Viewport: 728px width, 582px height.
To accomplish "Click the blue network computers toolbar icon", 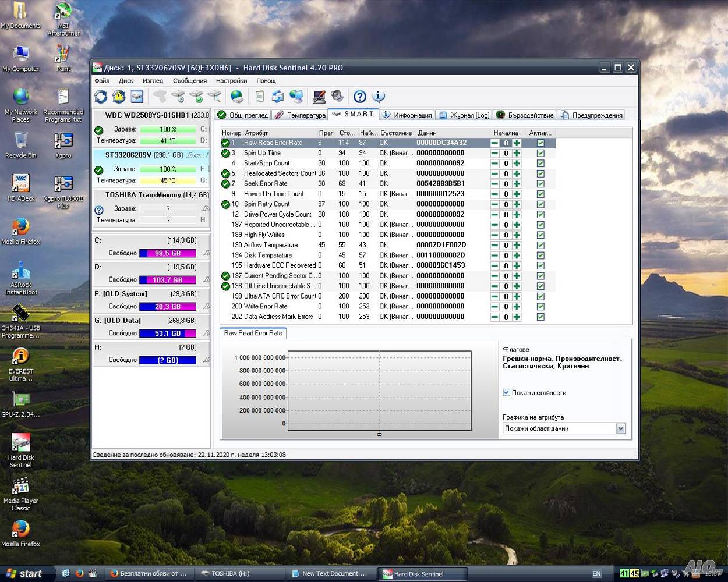I will pos(296,97).
